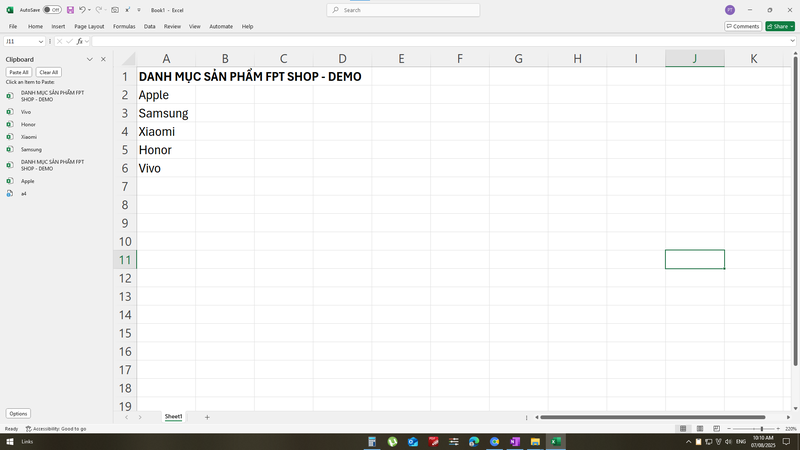800x450 pixels.
Task: Click the Cancel X icon in formula bar
Action: [59, 41]
